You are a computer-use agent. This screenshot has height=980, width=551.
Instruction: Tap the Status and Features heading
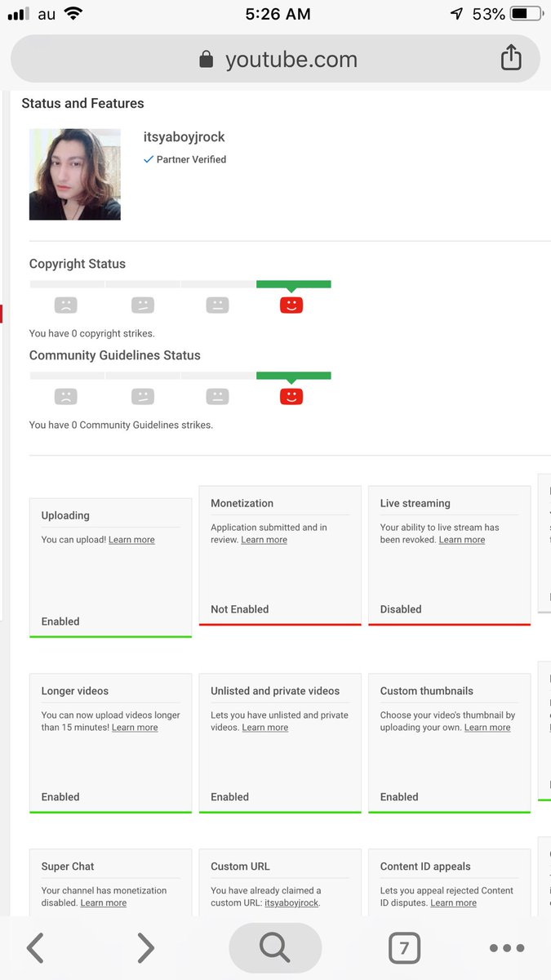[82, 103]
